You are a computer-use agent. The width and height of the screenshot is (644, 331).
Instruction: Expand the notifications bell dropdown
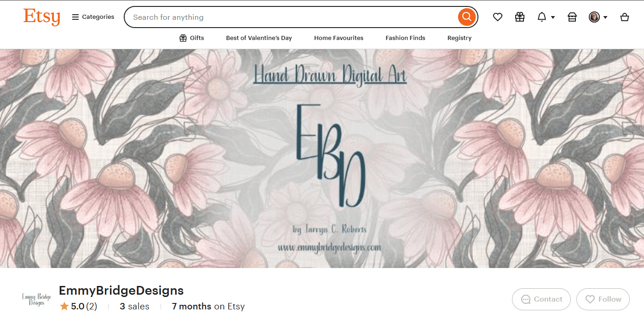546,17
